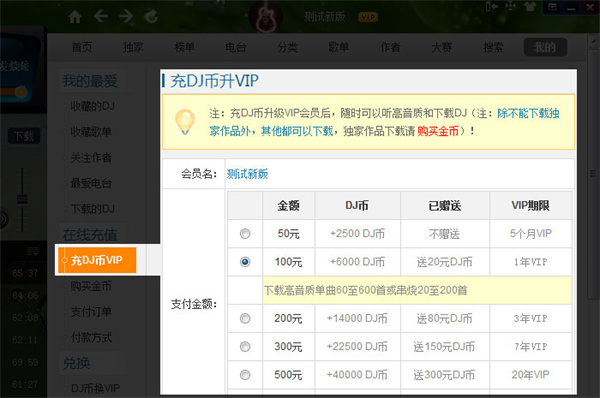
Task: Click 我的最爱 sidebar heading
Action: (90, 81)
